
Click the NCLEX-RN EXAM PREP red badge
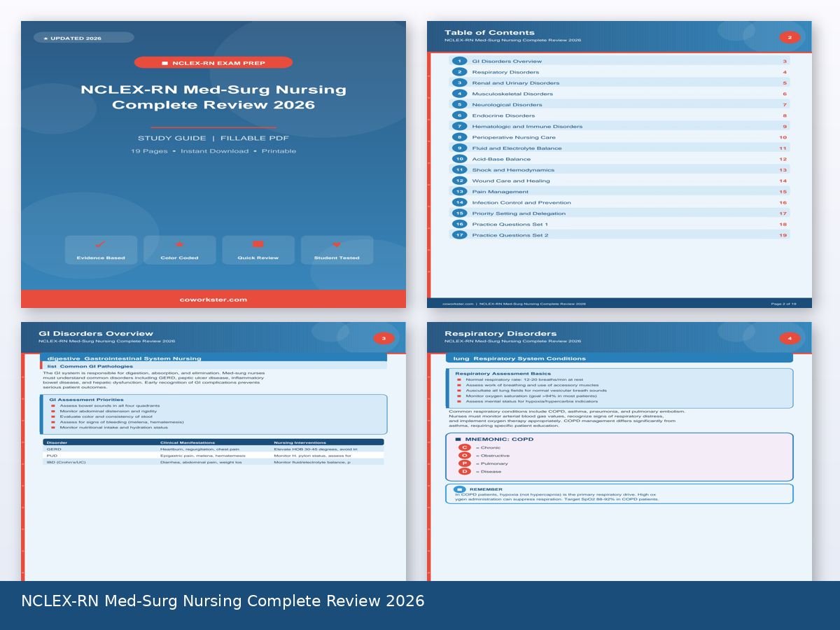click(x=213, y=63)
